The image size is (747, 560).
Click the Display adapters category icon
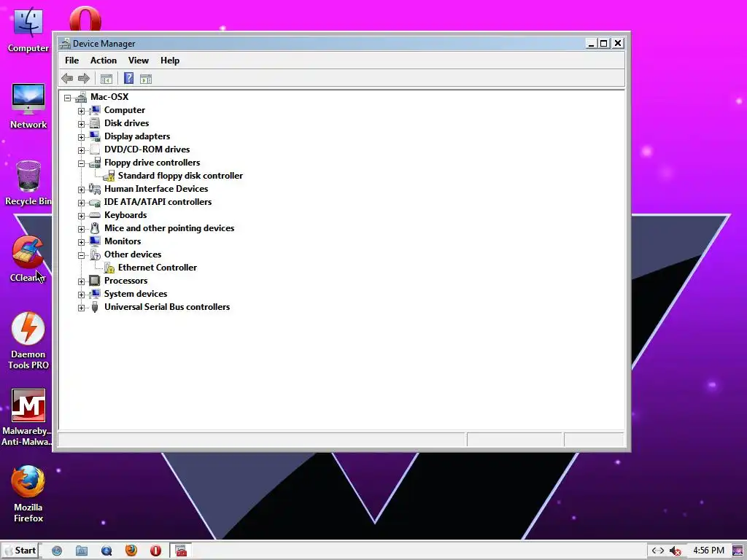tap(95, 136)
